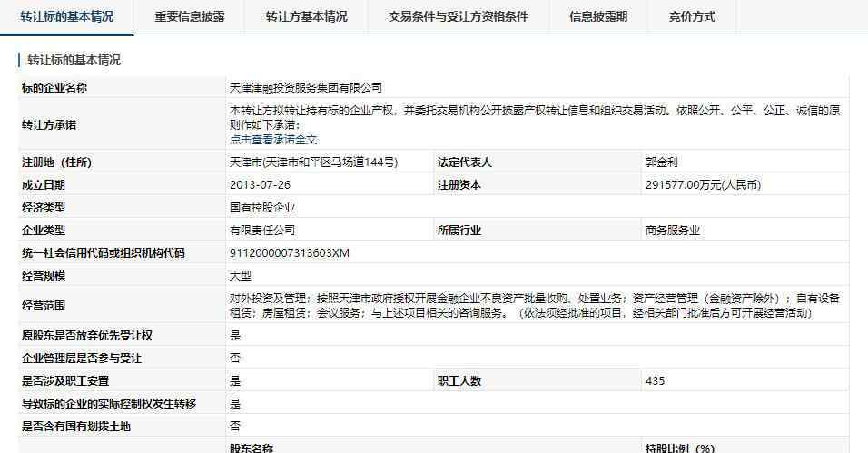Click the commitment text starting 本转让方拟转让
Image resolution: width=868 pixels, height=453 pixels.
(x=535, y=117)
